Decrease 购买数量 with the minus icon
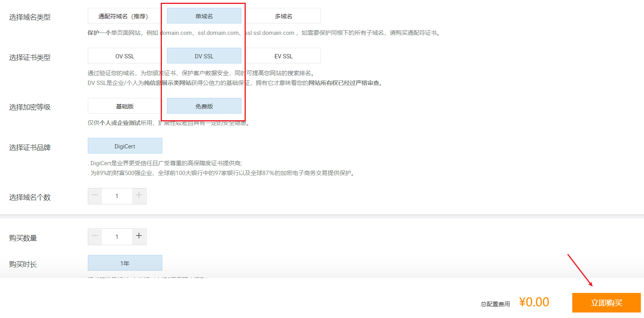The image size is (644, 318). coord(95,237)
